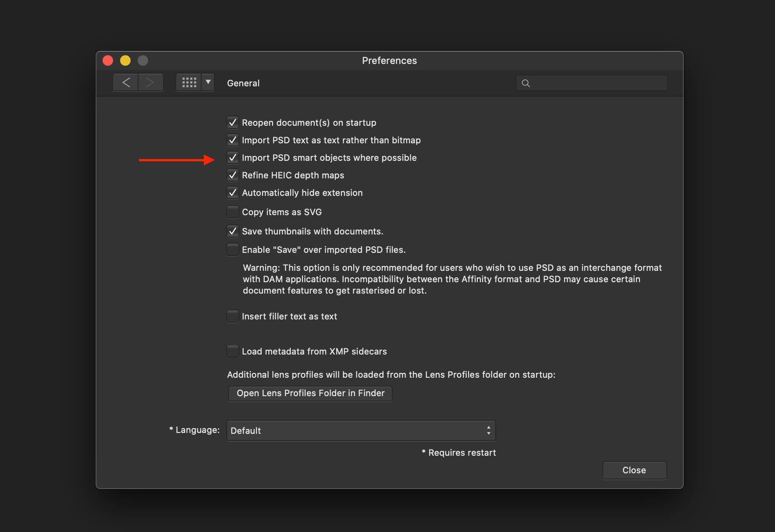Image resolution: width=775 pixels, height=532 pixels.
Task: Show all preference panes grid icon
Action: (189, 82)
